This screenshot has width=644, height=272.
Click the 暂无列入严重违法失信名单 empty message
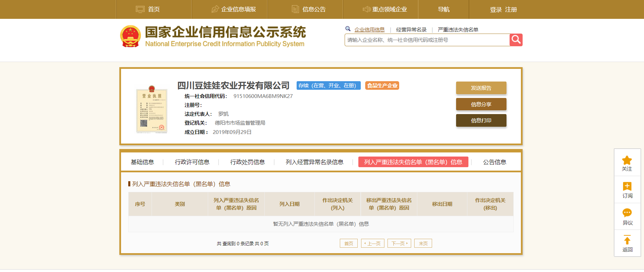[x=321, y=224]
